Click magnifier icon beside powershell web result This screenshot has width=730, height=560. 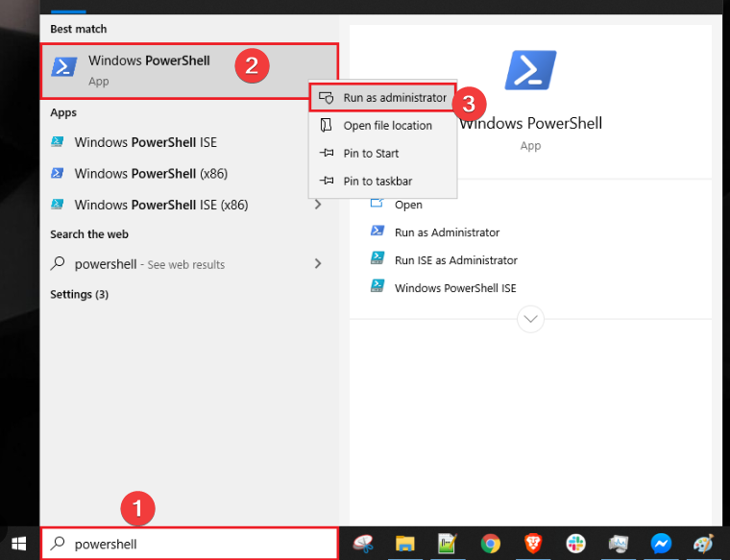[x=58, y=263]
